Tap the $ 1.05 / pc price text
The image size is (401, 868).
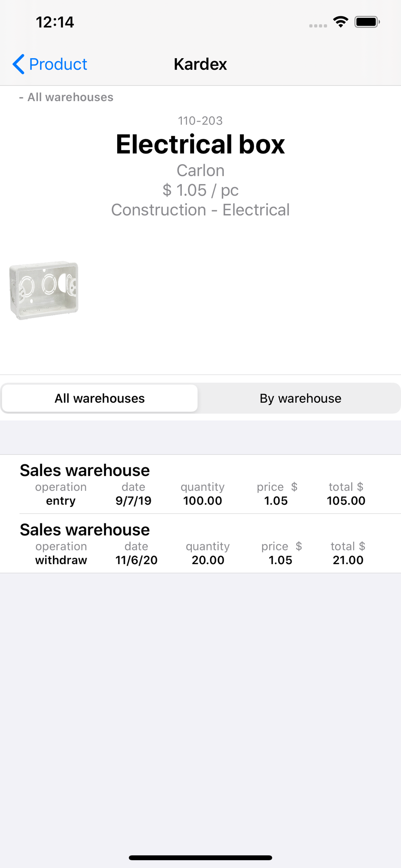(200, 190)
